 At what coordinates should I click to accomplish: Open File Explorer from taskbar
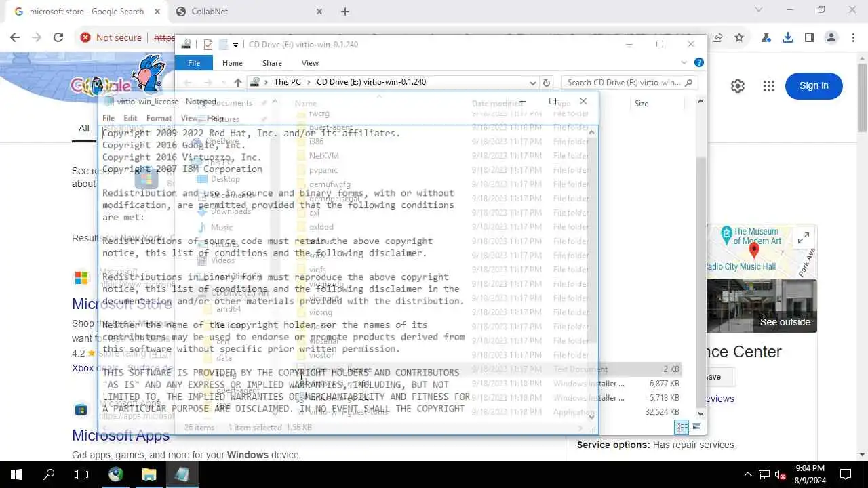pos(149,474)
